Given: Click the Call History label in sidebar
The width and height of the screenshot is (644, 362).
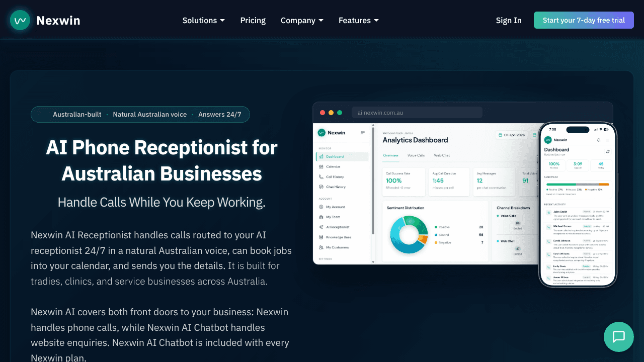Looking at the screenshot, I should (x=335, y=177).
